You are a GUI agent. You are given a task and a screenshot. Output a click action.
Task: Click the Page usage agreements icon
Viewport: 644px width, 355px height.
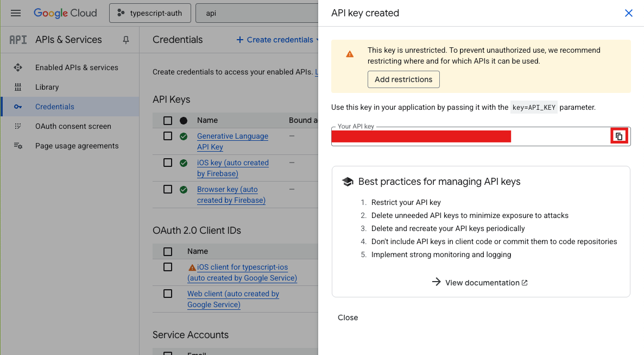[18, 146]
